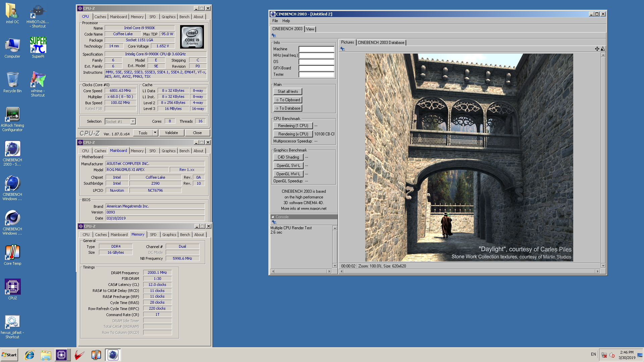Image resolution: width=644 pixels, height=362 pixels.
Task: Open the hexus_pifast shortcut icon
Action: [12, 327]
